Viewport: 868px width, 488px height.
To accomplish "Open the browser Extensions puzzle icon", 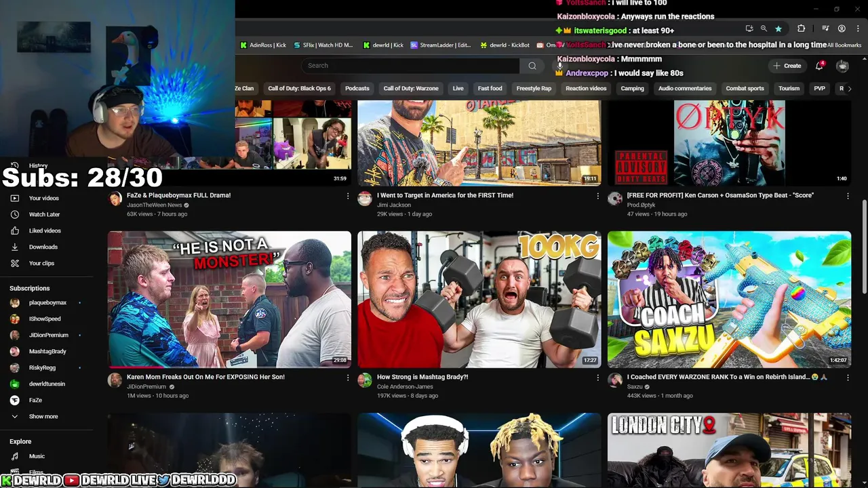I will pyautogui.click(x=801, y=28).
